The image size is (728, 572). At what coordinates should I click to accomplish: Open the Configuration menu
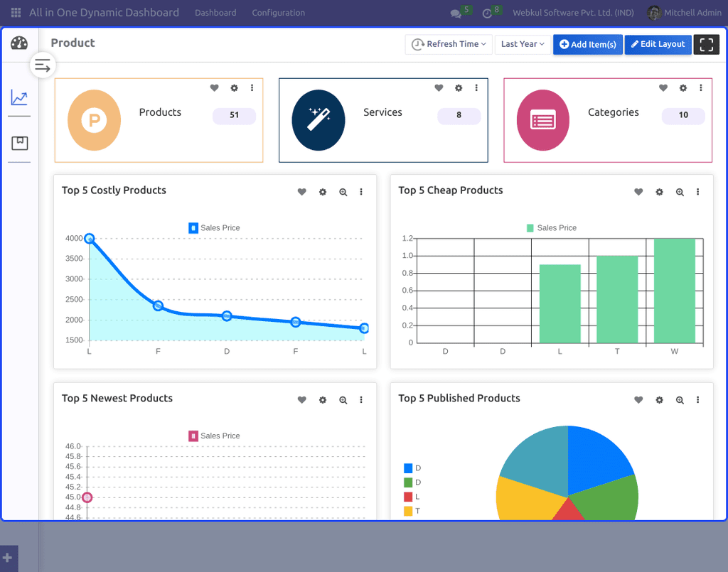coord(278,13)
